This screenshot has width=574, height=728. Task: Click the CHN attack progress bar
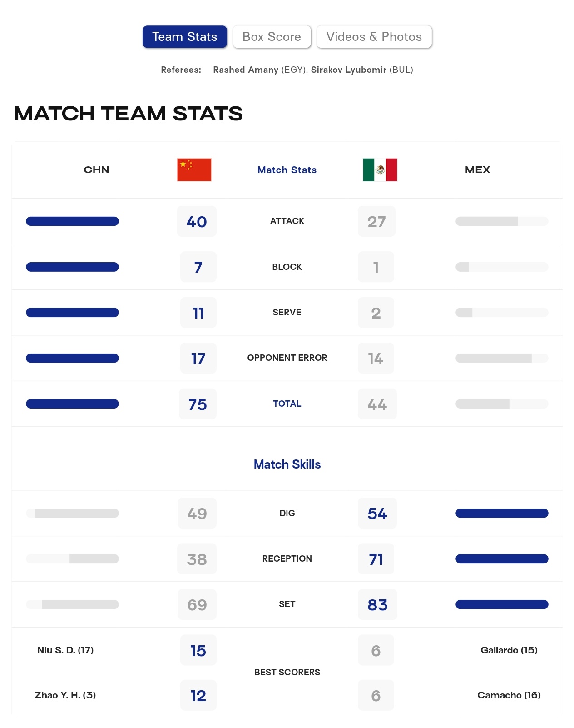click(72, 221)
